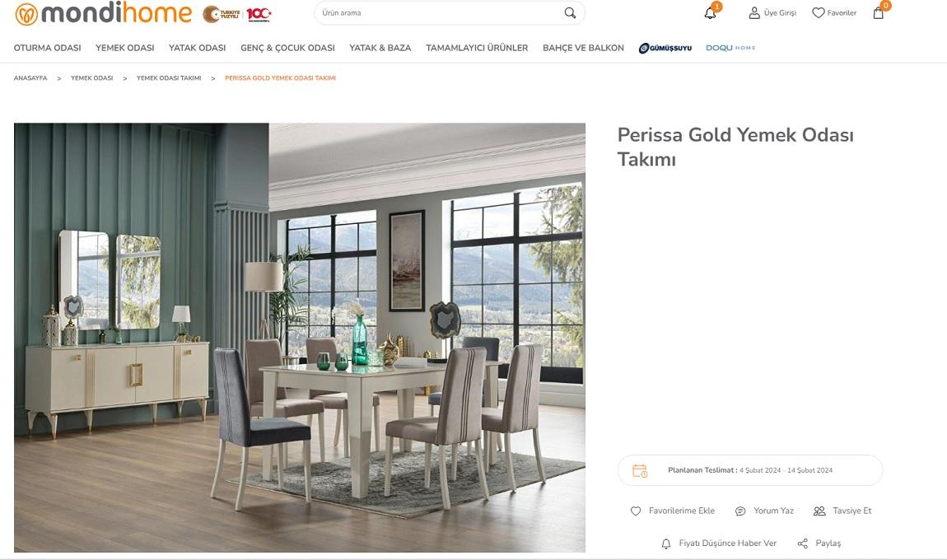Viewport: 947px width, 560px height.
Task: Go to ANASAYFA breadcrumb link
Action: 30,78
